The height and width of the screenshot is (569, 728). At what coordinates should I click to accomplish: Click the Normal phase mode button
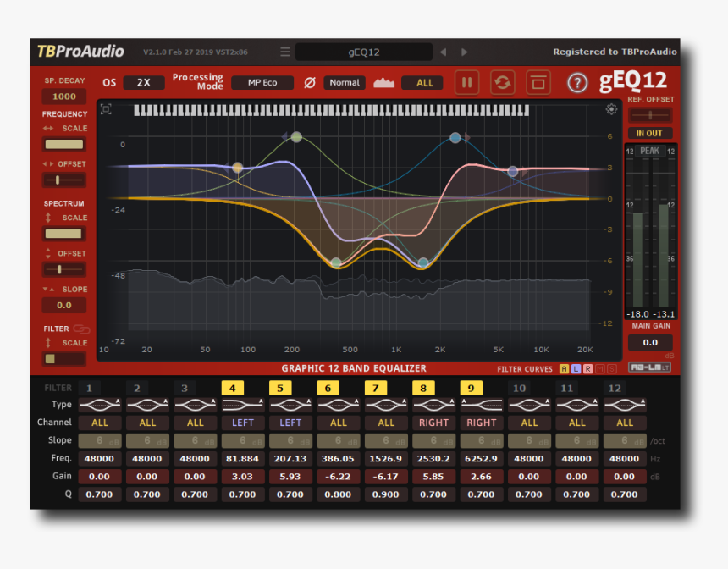(345, 83)
